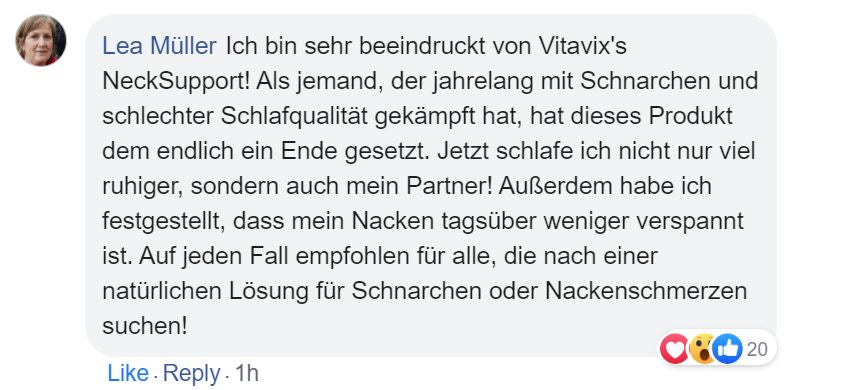Click the word "festgestellt," in the comment

[x=164, y=221]
